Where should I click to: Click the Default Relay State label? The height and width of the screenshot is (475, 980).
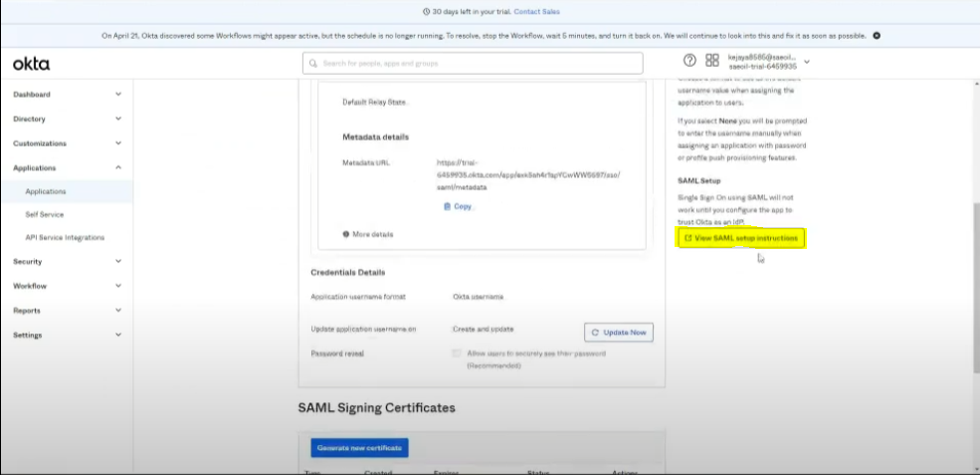374,102
